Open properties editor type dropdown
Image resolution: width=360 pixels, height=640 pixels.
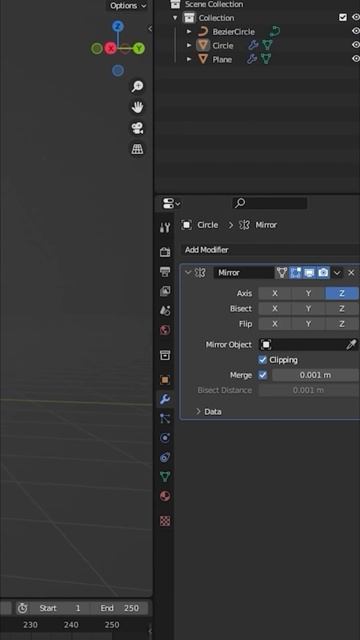pyautogui.click(x=171, y=203)
